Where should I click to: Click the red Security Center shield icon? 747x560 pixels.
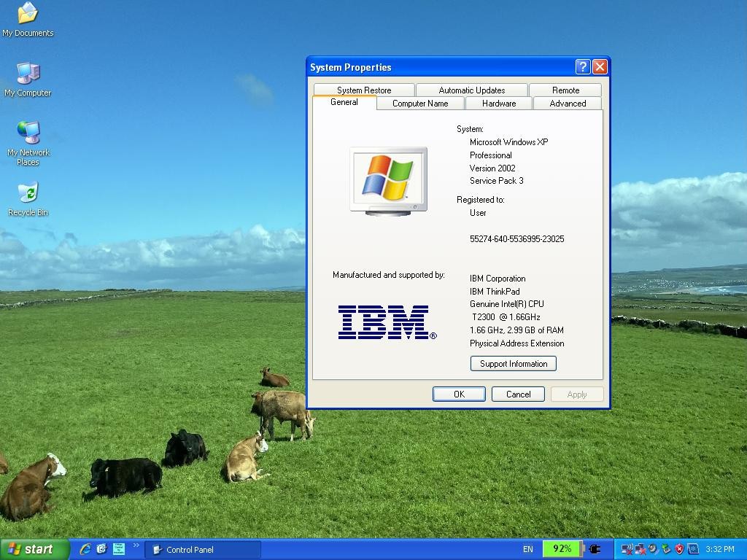679,549
